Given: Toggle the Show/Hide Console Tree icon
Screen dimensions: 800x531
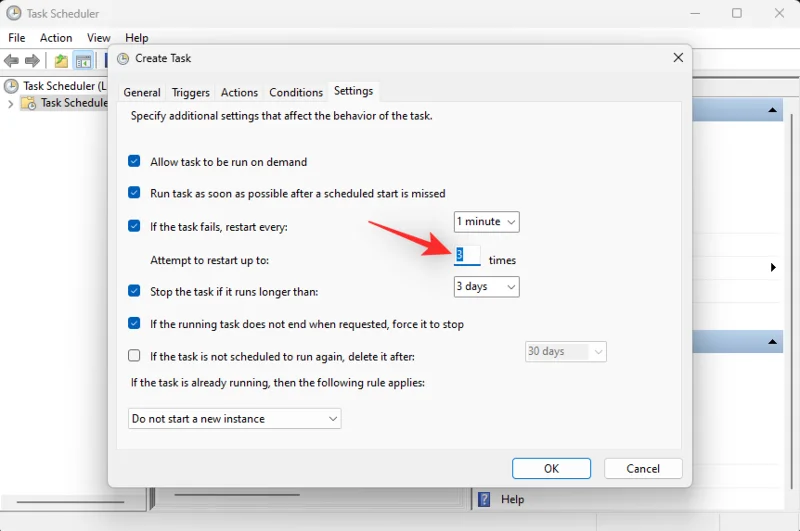Looking at the screenshot, I should (x=83, y=61).
